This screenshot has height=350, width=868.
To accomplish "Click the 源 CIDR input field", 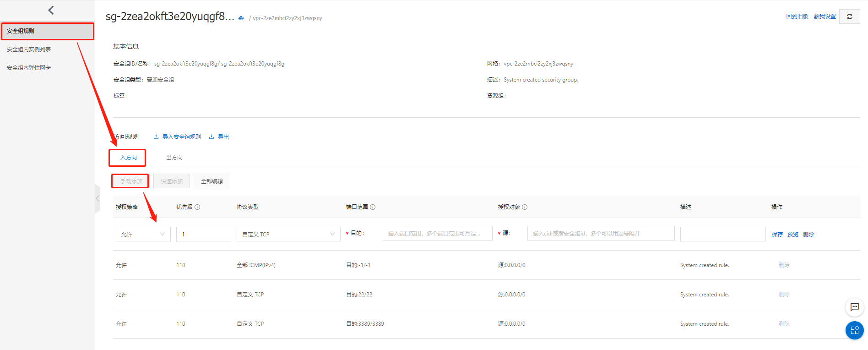I will (601, 233).
